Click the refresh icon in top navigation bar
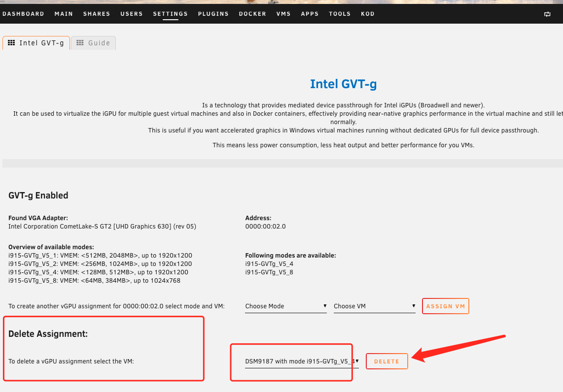The height and width of the screenshot is (392, 563). click(x=547, y=14)
